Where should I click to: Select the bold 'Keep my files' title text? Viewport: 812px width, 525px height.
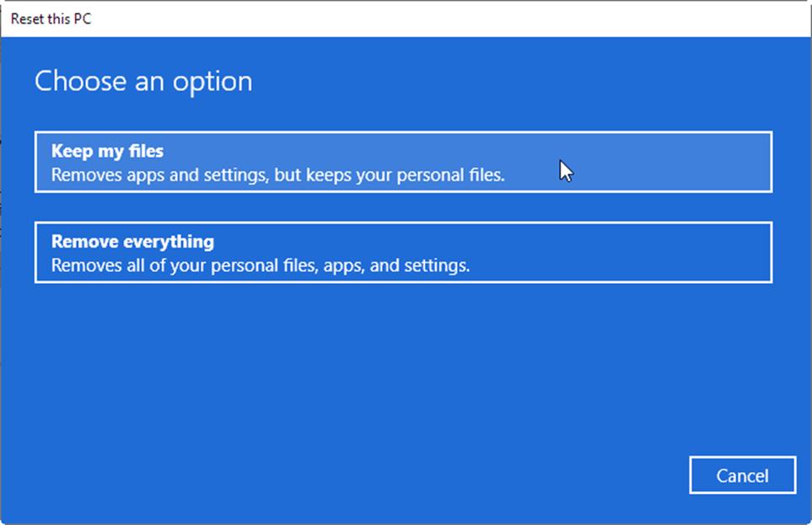pos(107,151)
